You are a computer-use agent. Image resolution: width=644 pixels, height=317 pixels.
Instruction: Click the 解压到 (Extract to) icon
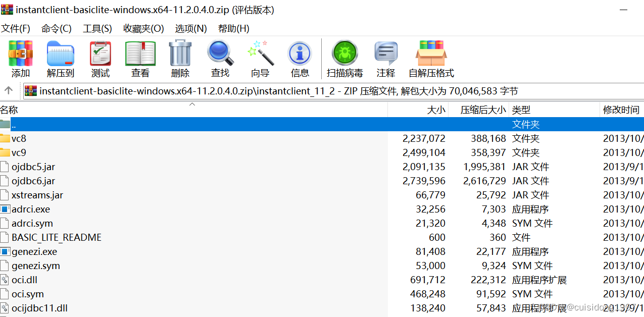click(x=61, y=54)
